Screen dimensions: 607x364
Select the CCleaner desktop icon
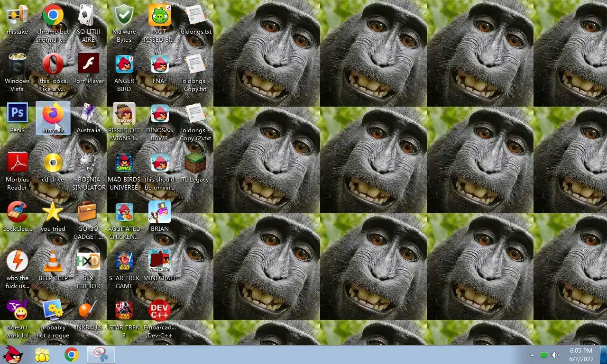17,217
